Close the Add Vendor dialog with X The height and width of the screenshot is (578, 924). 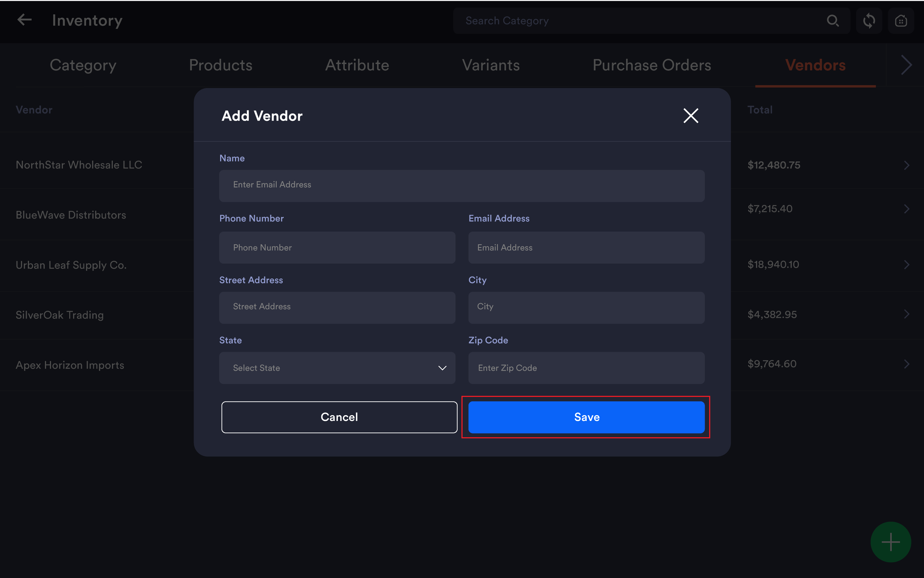pyautogui.click(x=691, y=115)
